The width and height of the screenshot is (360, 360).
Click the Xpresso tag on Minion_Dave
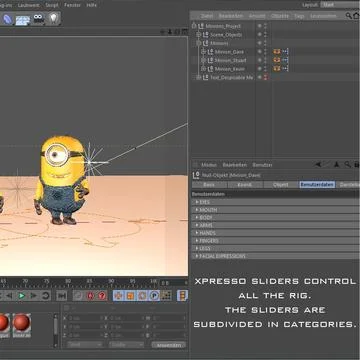277,52
